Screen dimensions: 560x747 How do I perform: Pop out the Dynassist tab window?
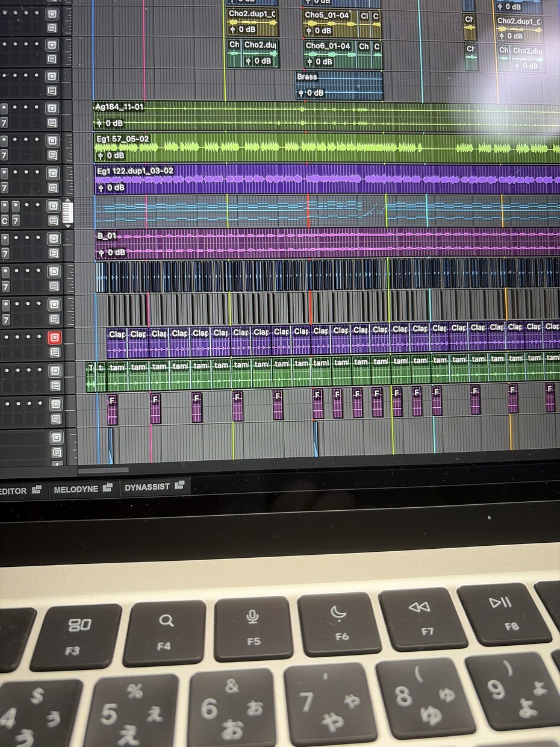click(179, 486)
